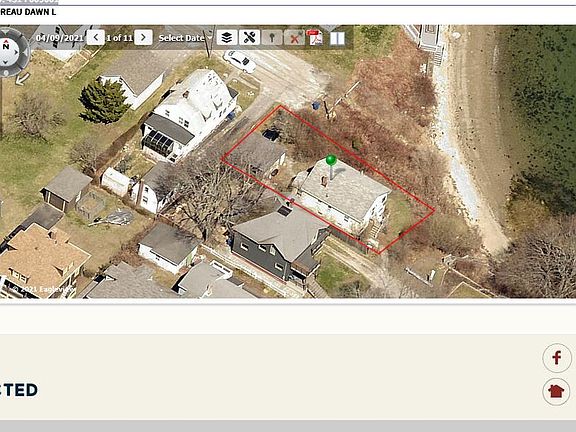Viewport: 576px width, 432px height.
Task: Open the Facebook share icon
Action: (x=557, y=358)
